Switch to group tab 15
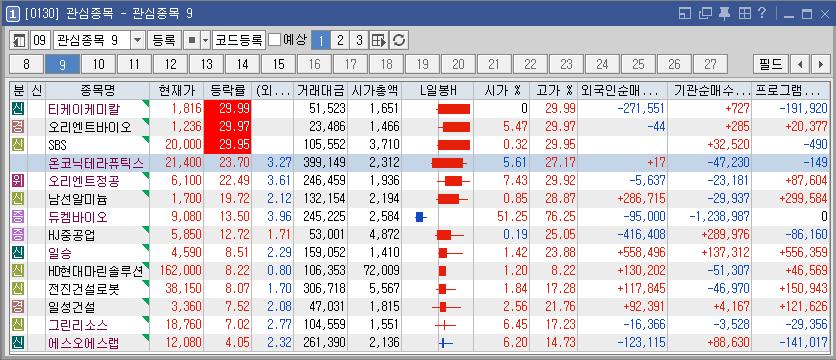This screenshot has height=360, width=836. [278, 65]
